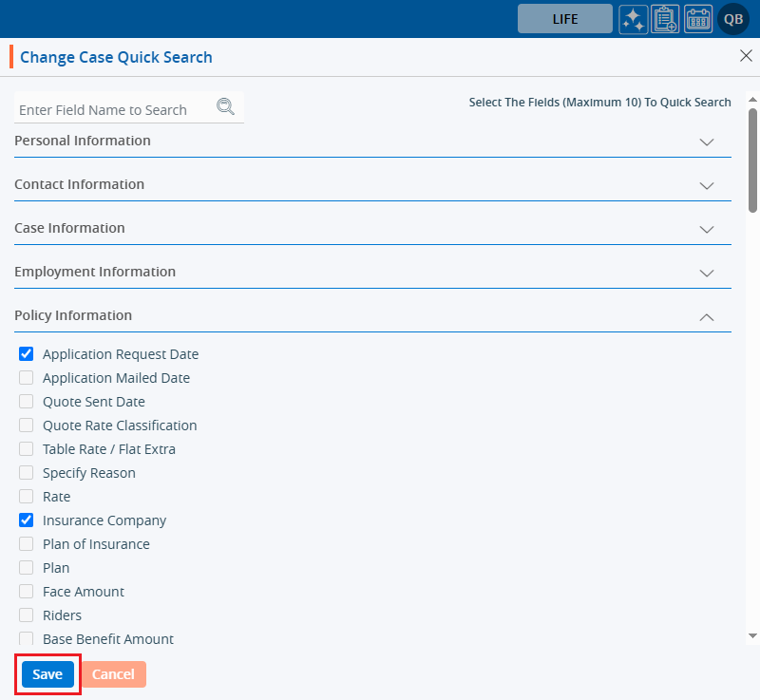Screen dimensions: 760x700
Task: Expand the Employment Information section
Action: [x=706, y=273]
